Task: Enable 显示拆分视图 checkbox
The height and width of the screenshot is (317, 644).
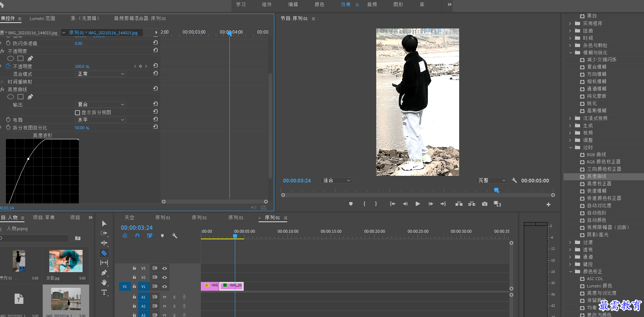Action: click(77, 113)
